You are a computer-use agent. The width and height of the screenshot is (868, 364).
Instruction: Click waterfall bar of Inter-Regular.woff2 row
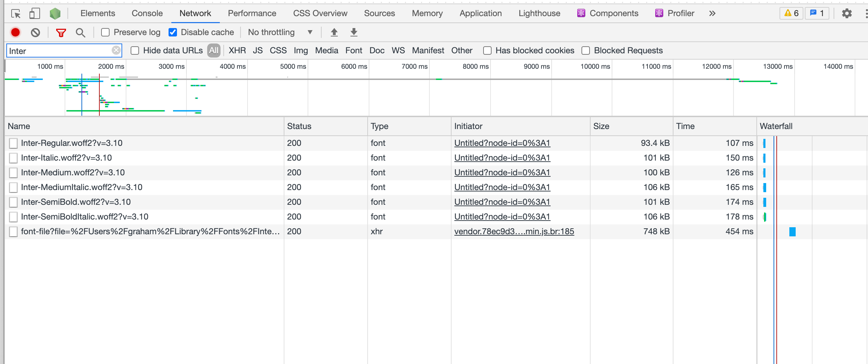pyautogui.click(x=764, y=143)
